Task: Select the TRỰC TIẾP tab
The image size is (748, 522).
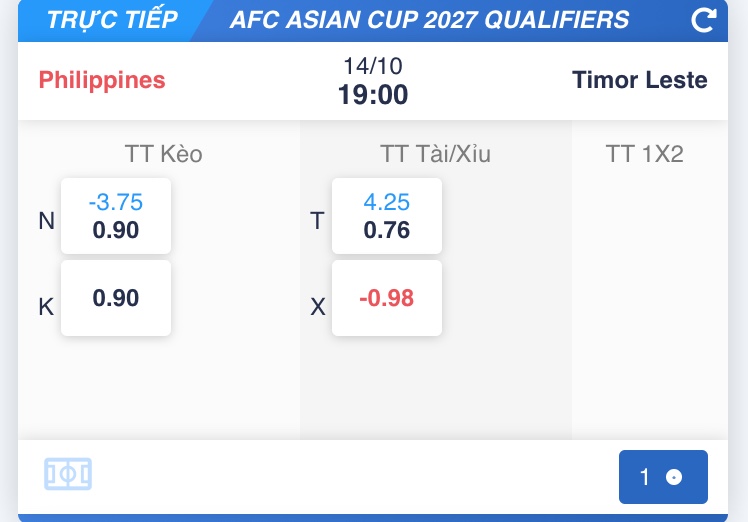Action: (111, 20)
